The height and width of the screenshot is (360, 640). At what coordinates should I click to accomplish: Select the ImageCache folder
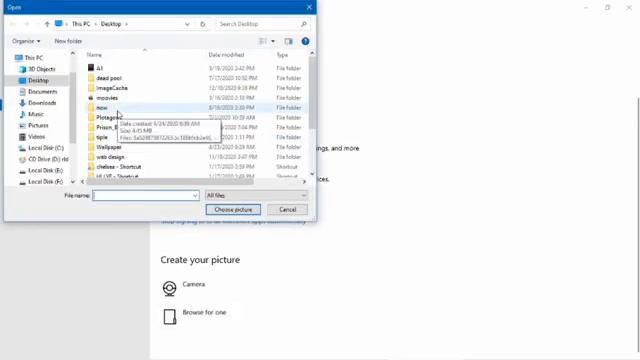[x=112, y=88]
